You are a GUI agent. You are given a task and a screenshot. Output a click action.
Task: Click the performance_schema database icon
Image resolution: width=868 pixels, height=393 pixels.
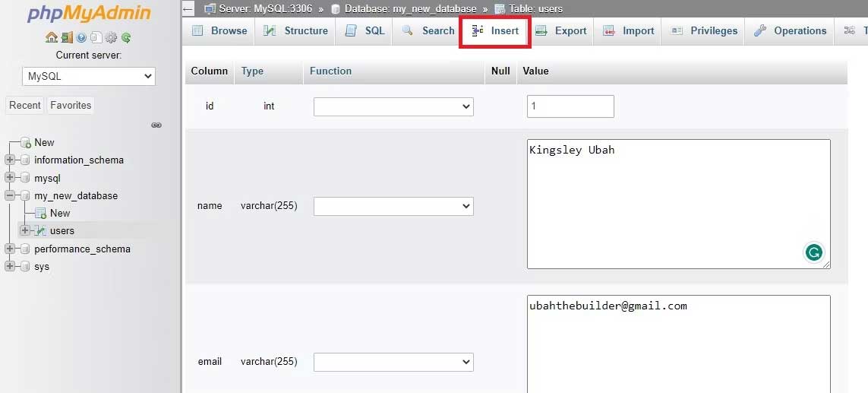[x=25, y=249]
